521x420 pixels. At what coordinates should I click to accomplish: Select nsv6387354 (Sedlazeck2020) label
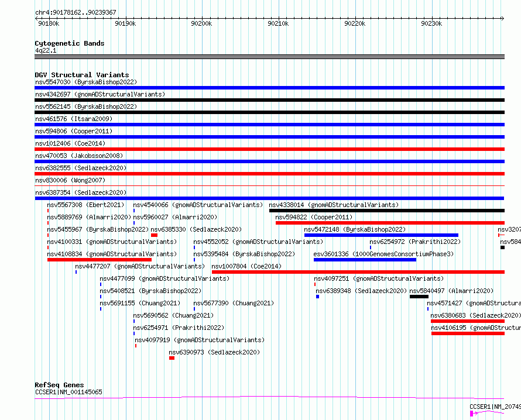[x=81, y=192]
